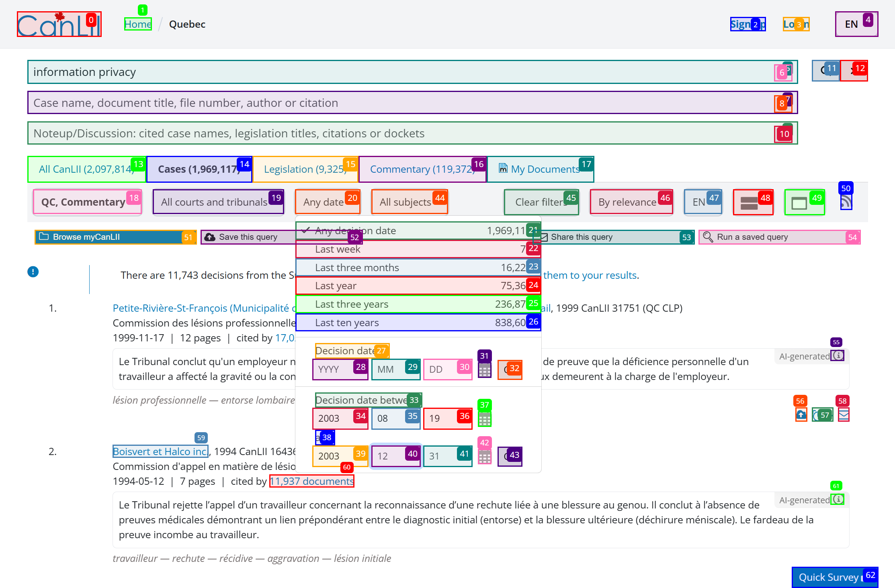Click the cloud upload icon on first result
895x588 pixels.
tap(801, 414)
